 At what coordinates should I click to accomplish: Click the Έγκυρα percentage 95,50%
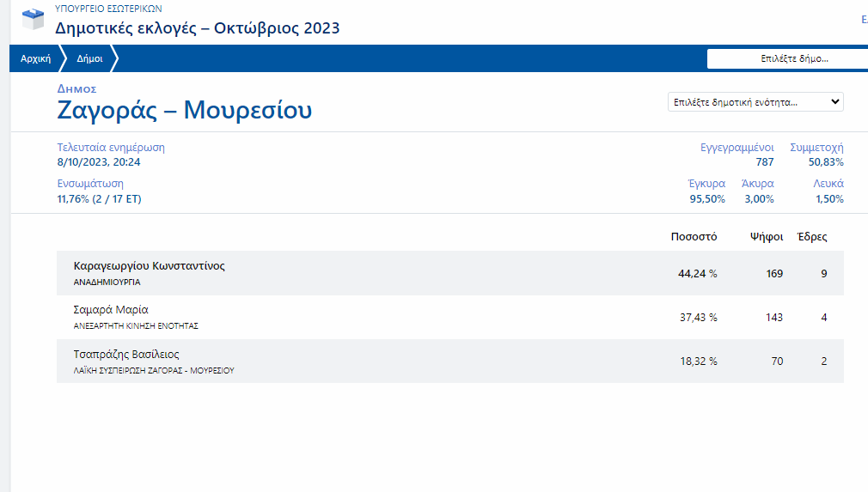[706, 199]
